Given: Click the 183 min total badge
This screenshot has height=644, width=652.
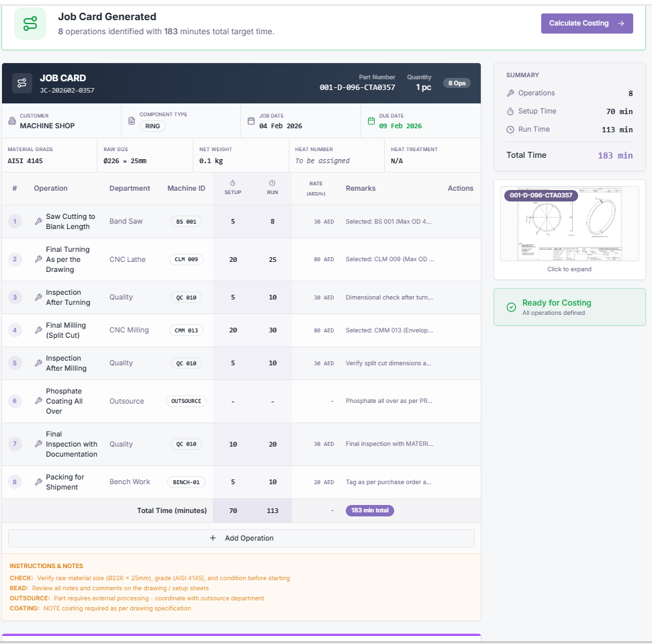Looking at the screenshot, I should pos(369,510).
